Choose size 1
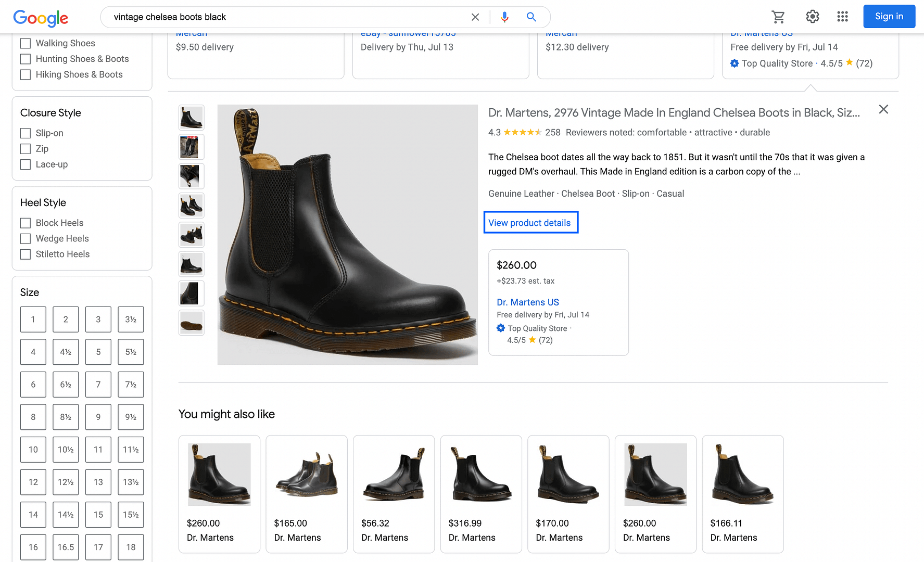Image resolution: width=924 pixels, height=562 pixels. pyautogui.click(x=33, y=320)
